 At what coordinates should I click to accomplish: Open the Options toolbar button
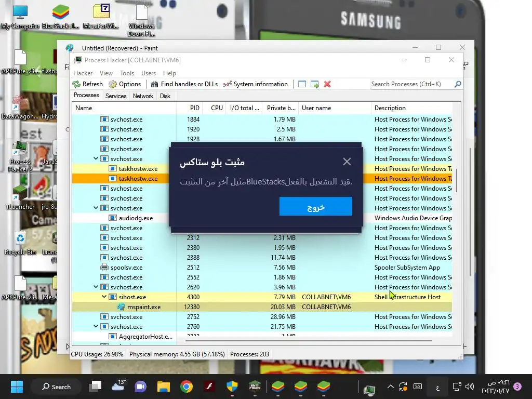point(125,84)
